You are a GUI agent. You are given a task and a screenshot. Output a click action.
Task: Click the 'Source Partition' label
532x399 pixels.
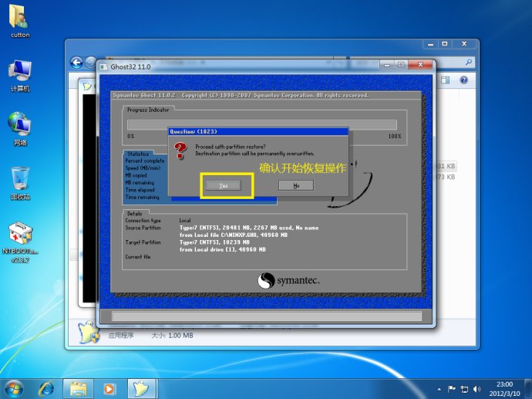pyautogui.click(x=143, y=228)
